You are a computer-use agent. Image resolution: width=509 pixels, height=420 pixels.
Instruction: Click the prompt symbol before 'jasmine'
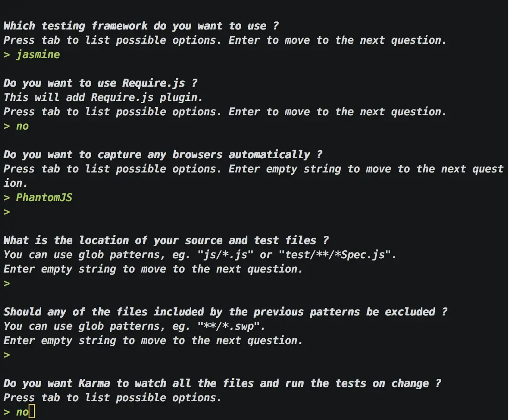coord(7,55)
